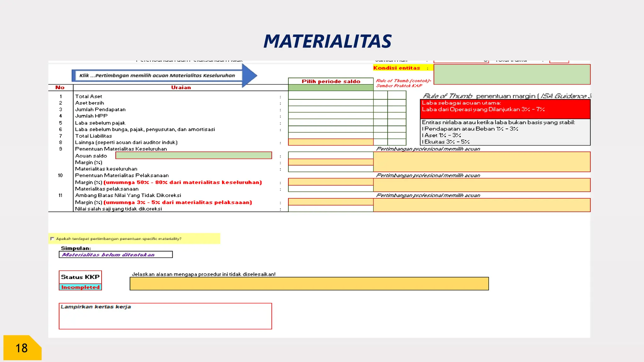The height and width of the screenshot is (362, 644).
Task: Click the MATERIALITAS slide title
Action: tap(327, 41)
